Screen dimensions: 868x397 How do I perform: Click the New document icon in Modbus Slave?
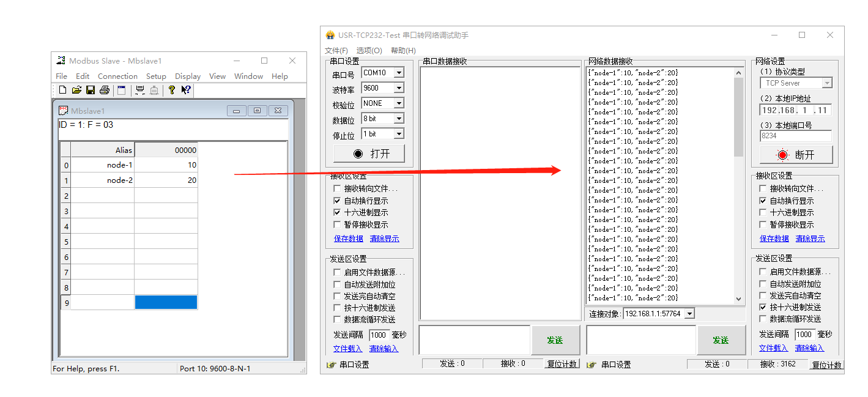point(62,91)
